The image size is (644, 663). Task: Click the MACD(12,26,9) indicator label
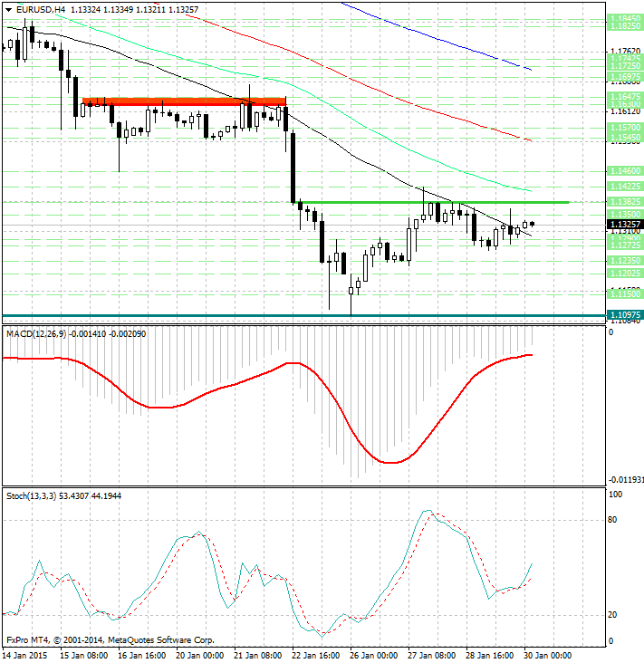(x=36, y=334)
